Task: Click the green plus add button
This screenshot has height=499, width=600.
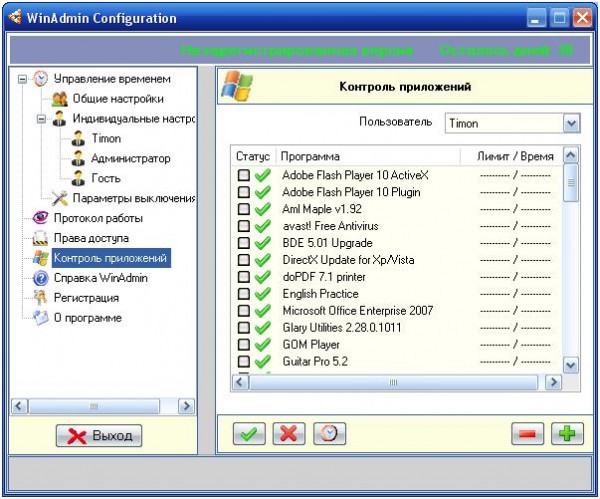Action: [567, 434]
